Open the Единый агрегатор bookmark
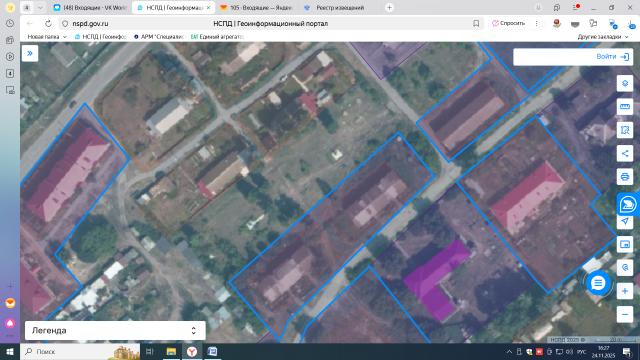Viewport: 640px width, 360px height. [217, 37]
